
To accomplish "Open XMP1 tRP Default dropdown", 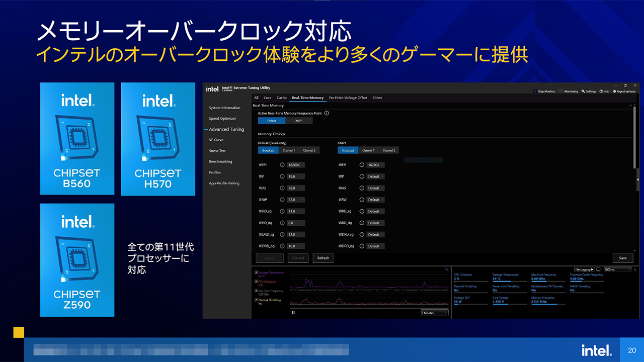I will [x=375, y=176].
